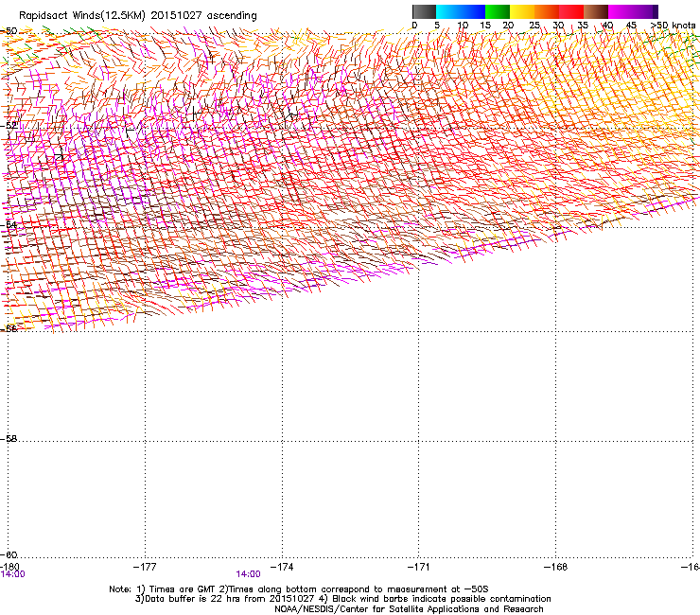Click the '>50 knots' legend label
Screen dimensions: 700x615
674,26
